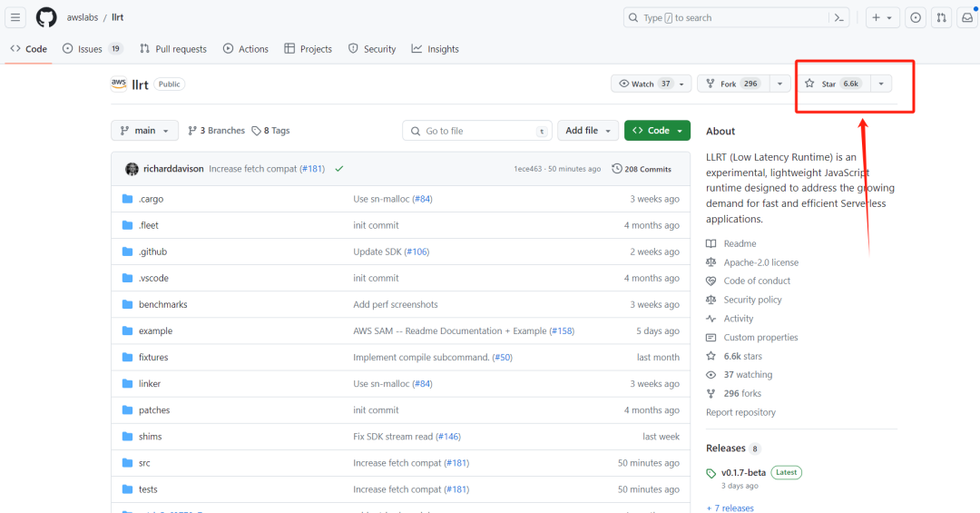Open the .fleet folder

pyautogui.click(x=149, y=225)
